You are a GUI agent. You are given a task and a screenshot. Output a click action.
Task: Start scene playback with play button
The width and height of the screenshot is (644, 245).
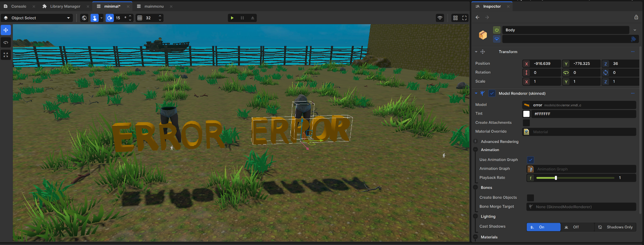click(x=232, y=18)
